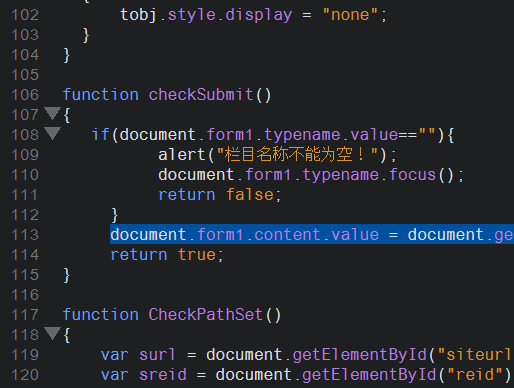Click the checkSubmit function name
This screenshot has height=388, width=514.
pos(201,95)
